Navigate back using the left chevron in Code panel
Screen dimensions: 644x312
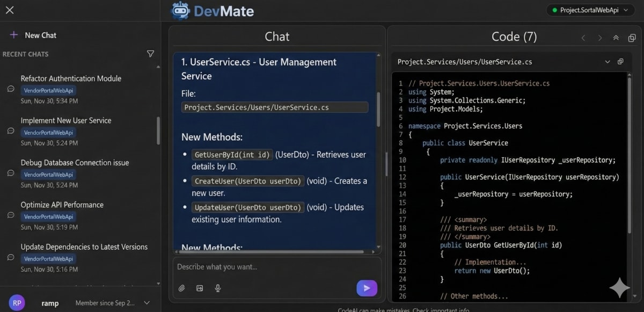click(x=583, y=37)
